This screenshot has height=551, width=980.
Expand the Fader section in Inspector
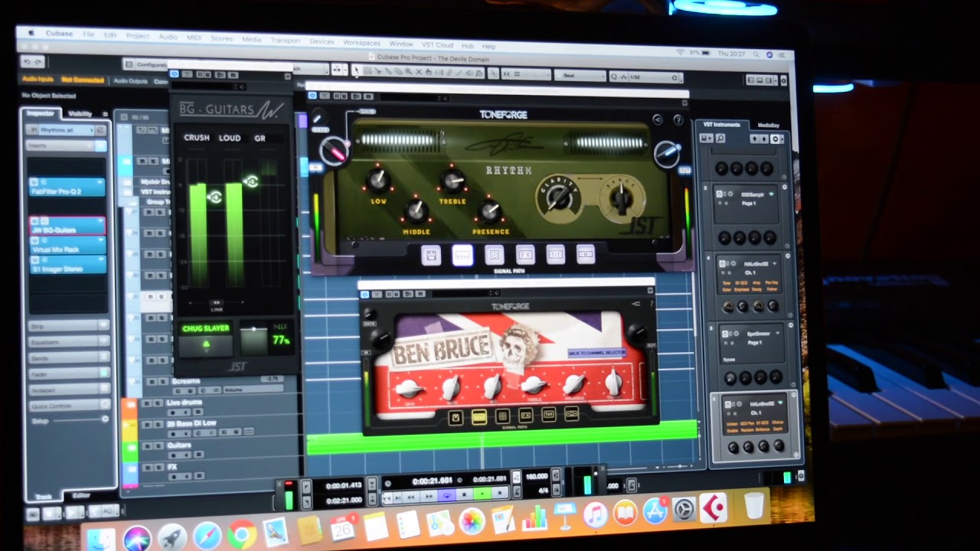pyautogui.click(x=69, y=374)
